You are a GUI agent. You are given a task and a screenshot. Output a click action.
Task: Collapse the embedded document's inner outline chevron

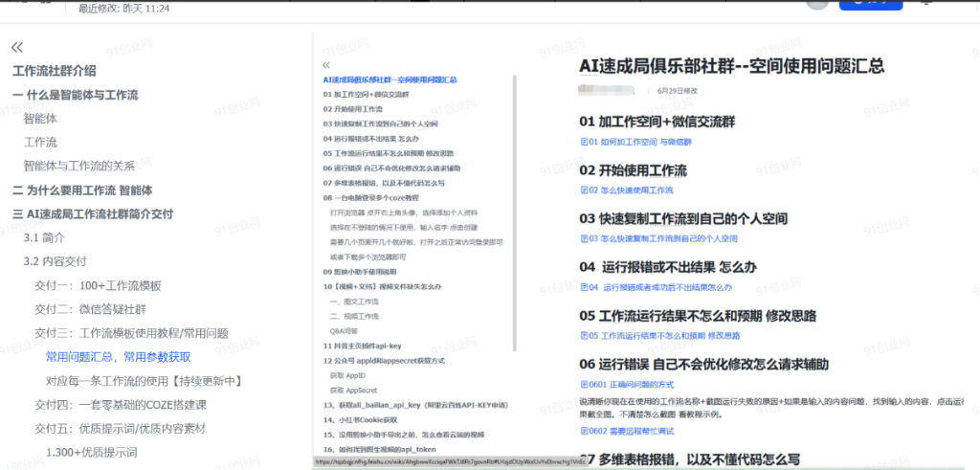pos(325,66)
